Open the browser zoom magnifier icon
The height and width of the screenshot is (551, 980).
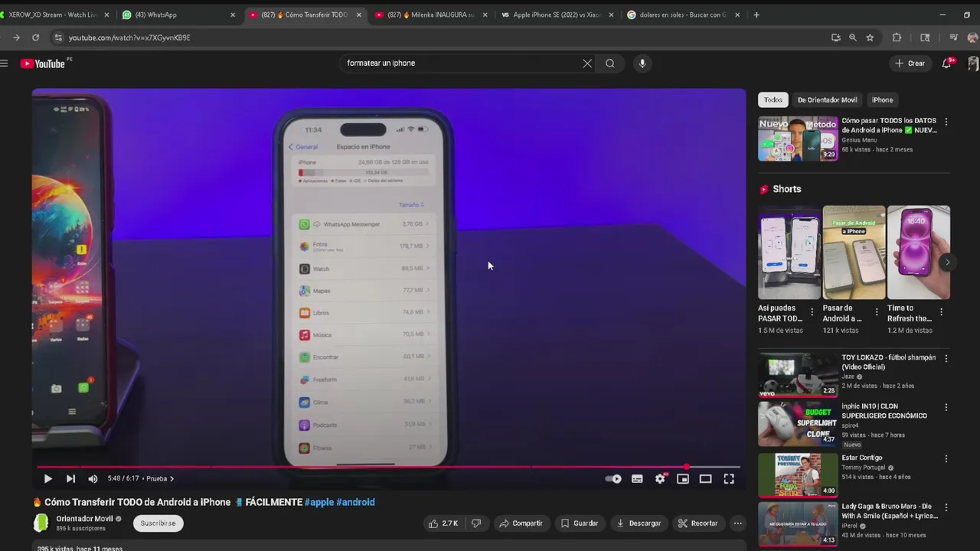pos(853,37)
